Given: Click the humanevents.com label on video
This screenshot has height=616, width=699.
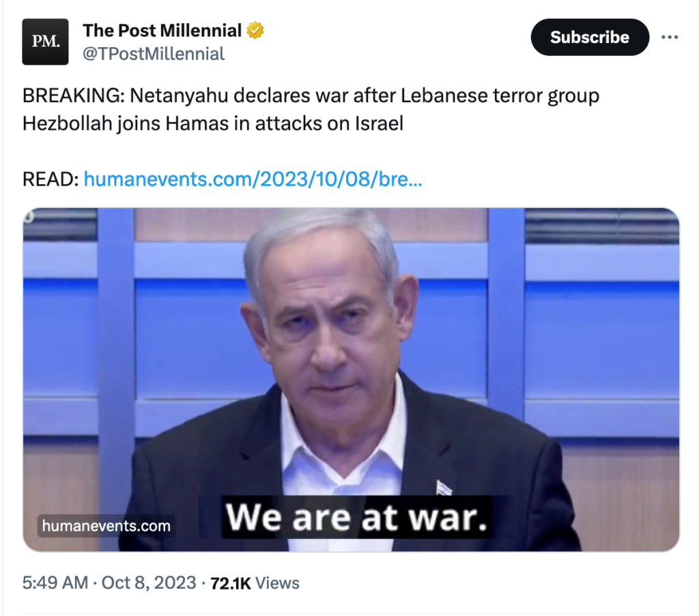Looking at the screenshot, I should [x=106, y=526].
